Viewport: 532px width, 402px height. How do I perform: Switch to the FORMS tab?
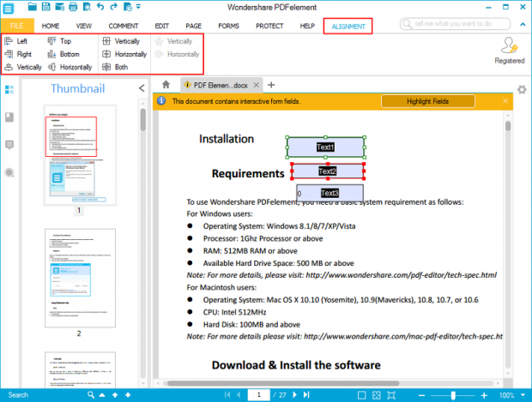pos(229,26)
